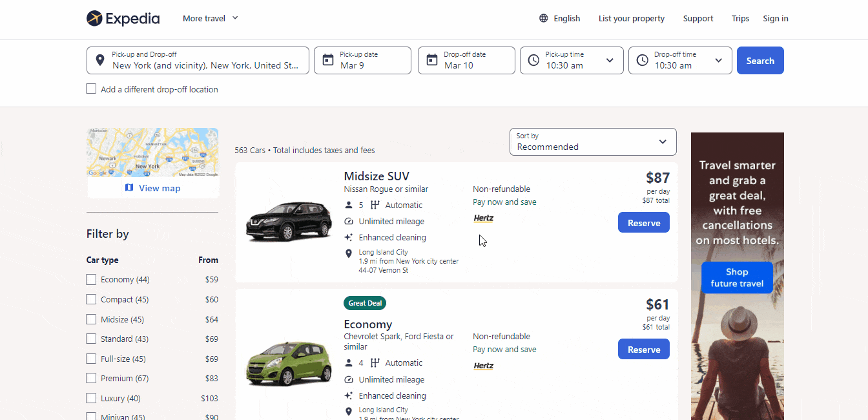Open the Sort by Recommended dropdown
This screenshot has width=868, height=420.
[x=593, y=142]
